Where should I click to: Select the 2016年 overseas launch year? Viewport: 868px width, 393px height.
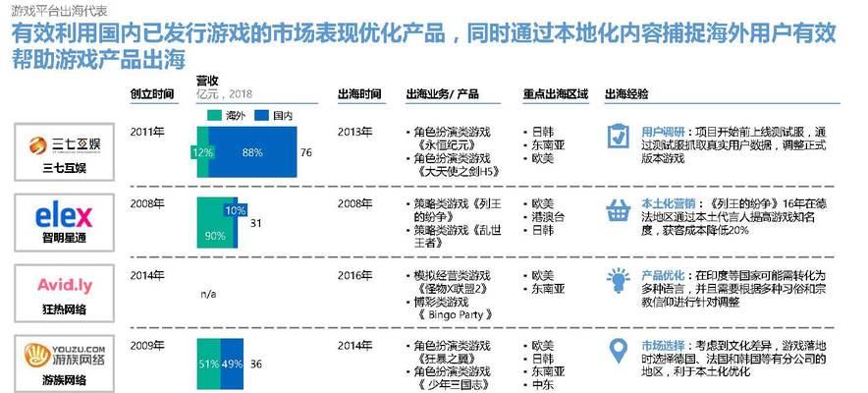[x=354, y=275]
